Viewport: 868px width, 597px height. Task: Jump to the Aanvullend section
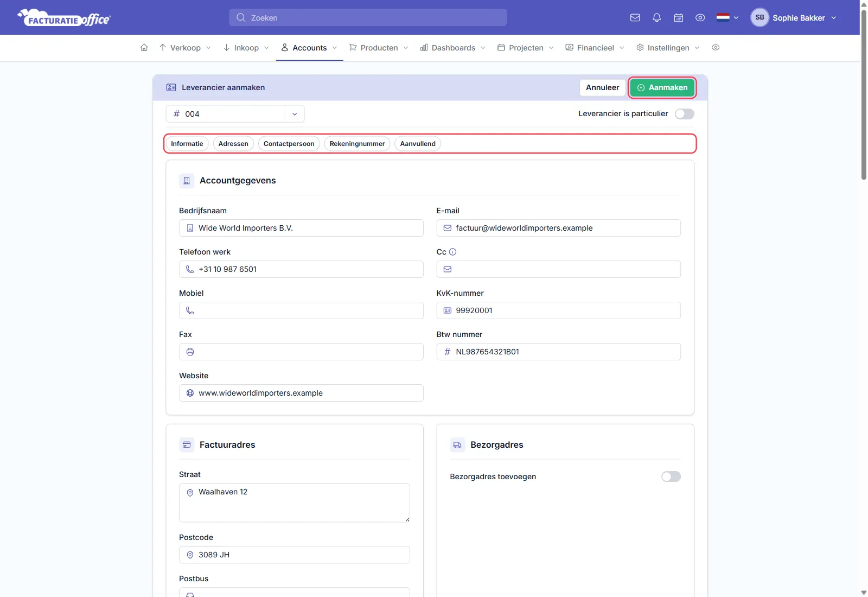pyautogui.click(x=418, y=144)
